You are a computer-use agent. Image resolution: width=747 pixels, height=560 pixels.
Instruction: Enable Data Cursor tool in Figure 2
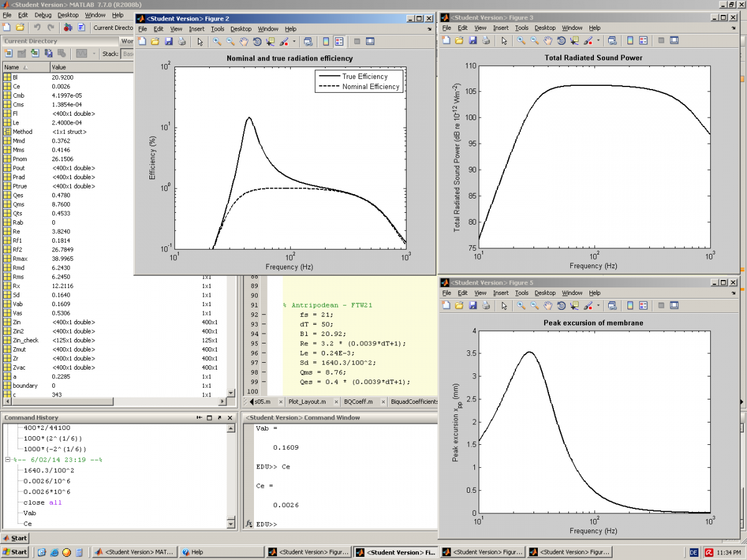[x=270, y=42]
